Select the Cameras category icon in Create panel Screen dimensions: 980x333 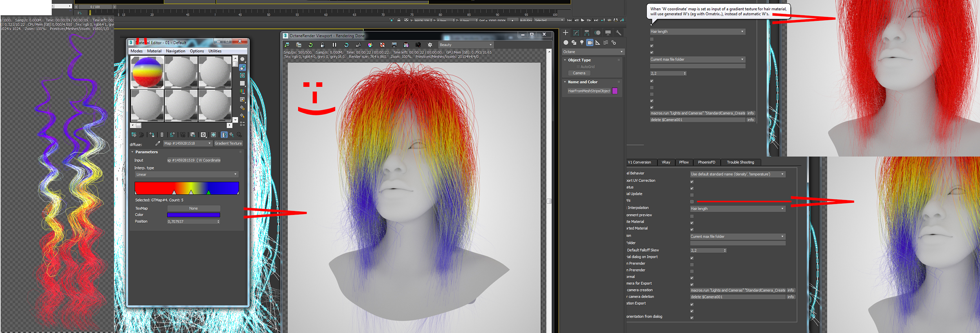[x=590, y=42]
